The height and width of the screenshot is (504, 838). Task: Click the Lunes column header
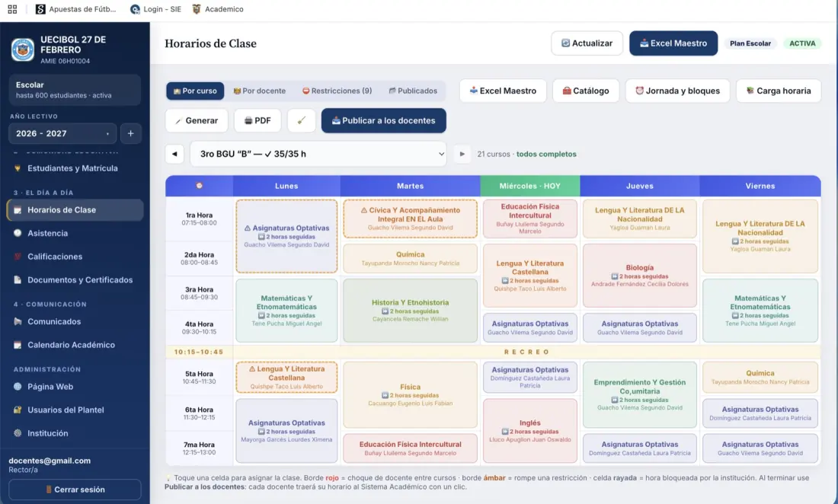click(286, 186)
